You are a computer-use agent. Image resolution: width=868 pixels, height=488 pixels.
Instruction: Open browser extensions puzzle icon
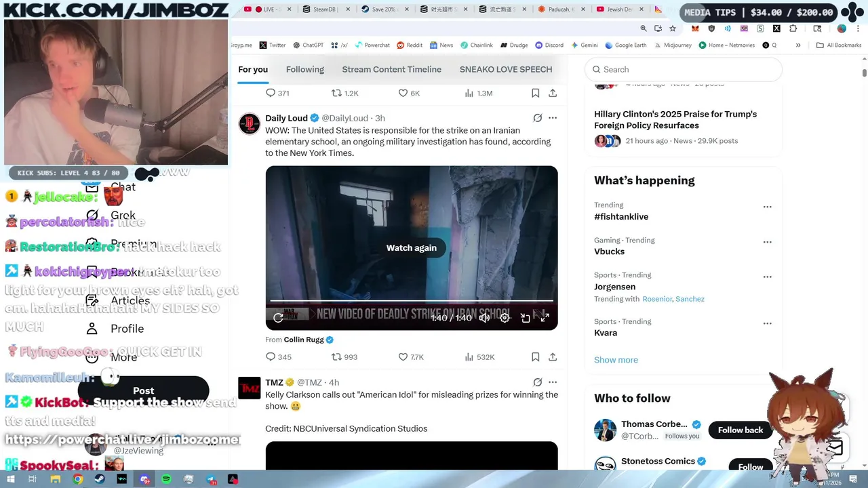click(x=793, y=28)
